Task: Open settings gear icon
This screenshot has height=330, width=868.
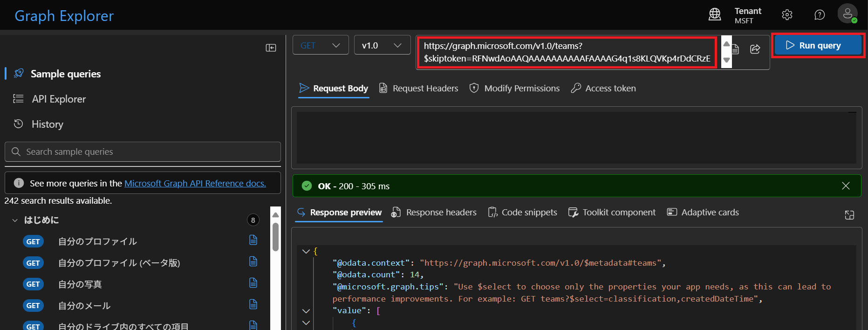Action: tap(787, 15)
